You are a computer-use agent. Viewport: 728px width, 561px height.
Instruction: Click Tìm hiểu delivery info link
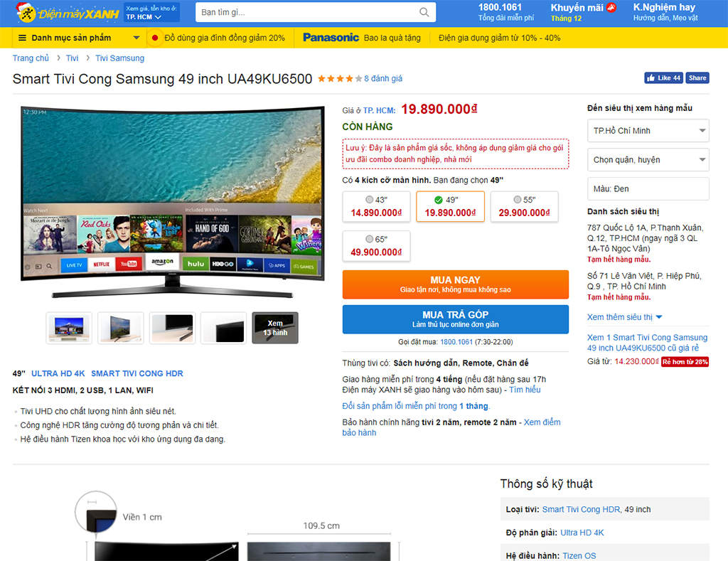(525, 390)
